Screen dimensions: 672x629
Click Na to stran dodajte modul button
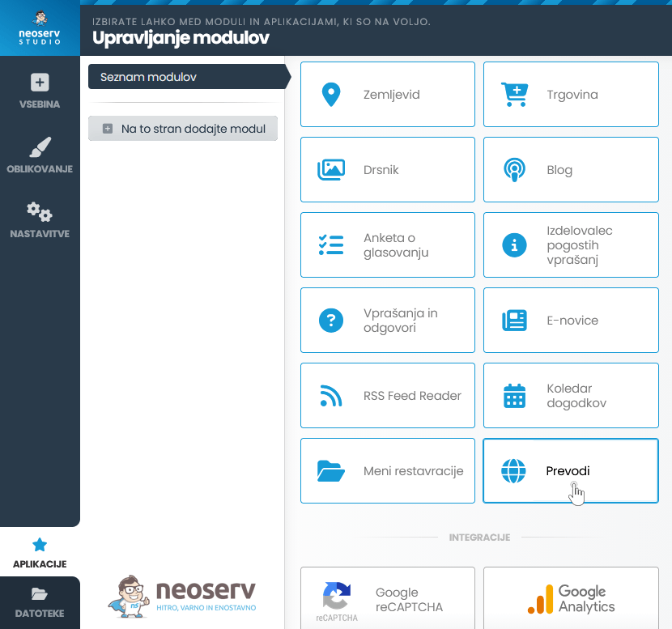[183, 129]
